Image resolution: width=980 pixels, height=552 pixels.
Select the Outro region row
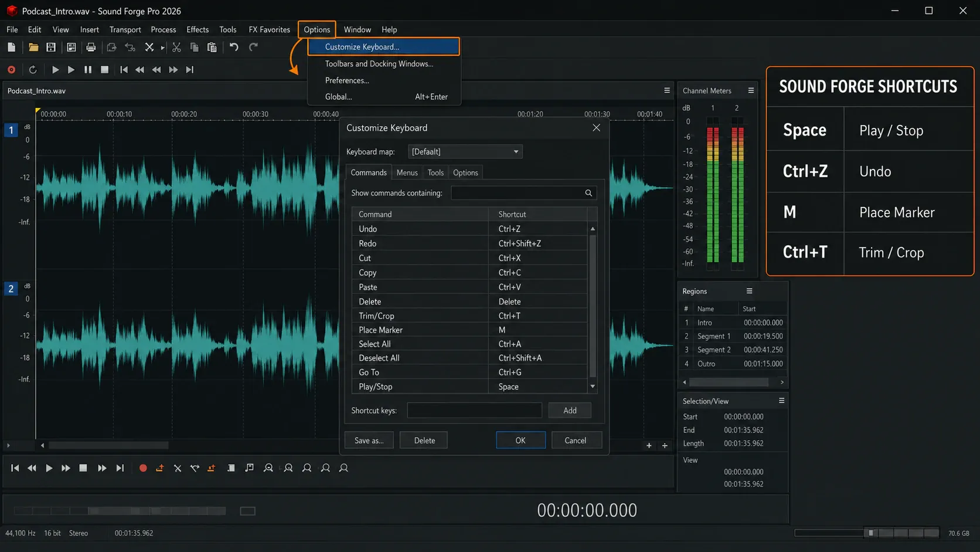[x=733, y=364]
